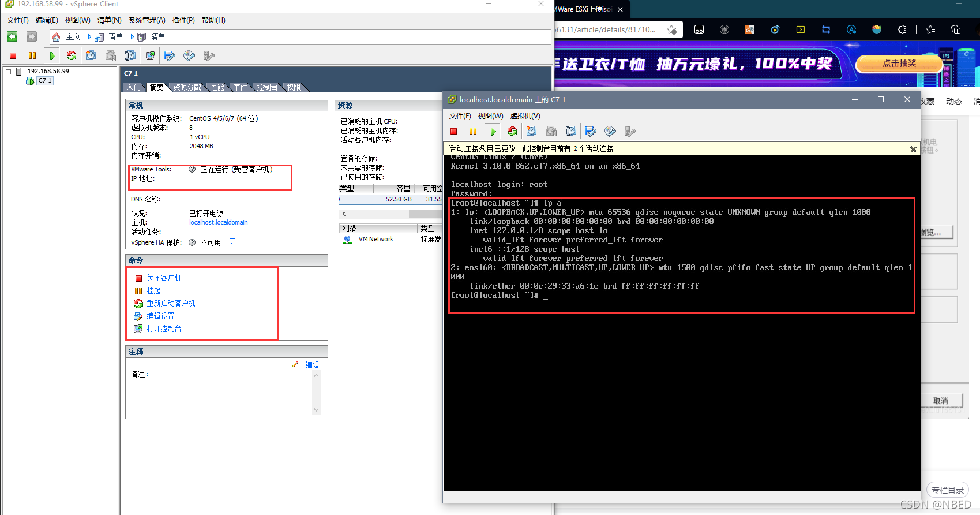Screen dimensions: 980x515
Task: Open the 系统管理(A) menu
Action: pos(147,20)
